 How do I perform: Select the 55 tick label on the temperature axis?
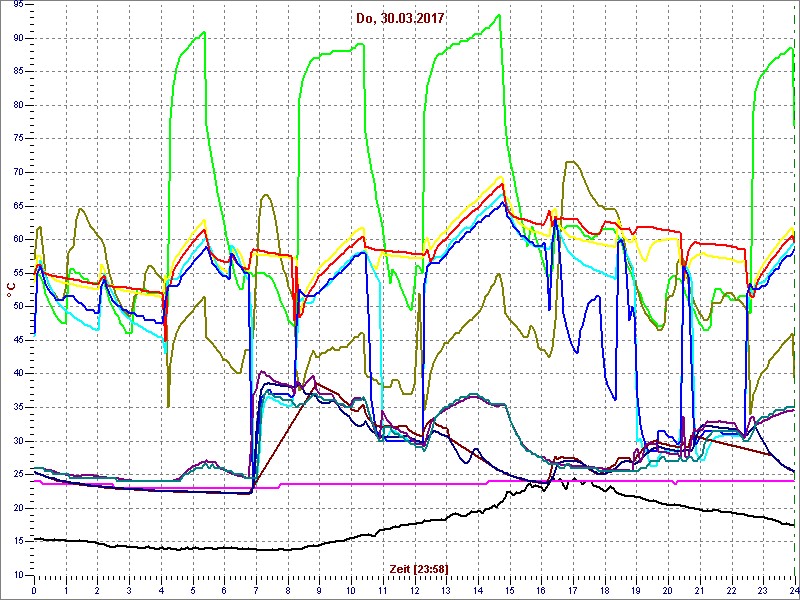[17, 273]
